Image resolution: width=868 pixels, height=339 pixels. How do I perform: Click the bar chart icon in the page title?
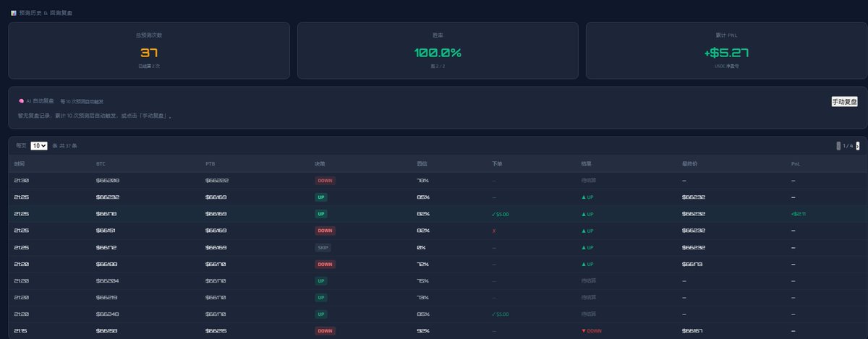pos(14,13)
